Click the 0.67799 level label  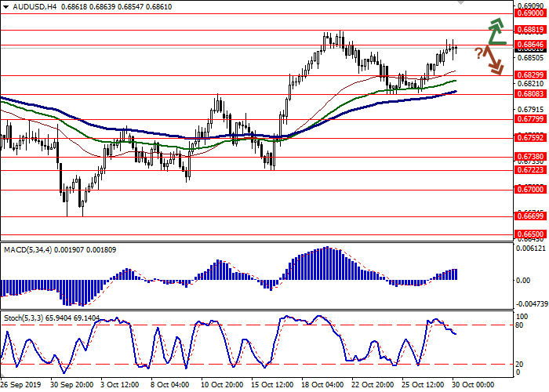530,120
